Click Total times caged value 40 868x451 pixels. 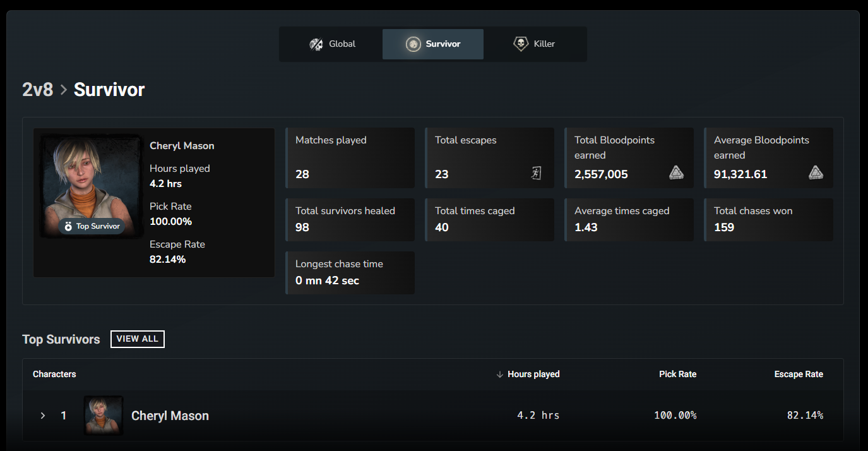click(442, 227)
